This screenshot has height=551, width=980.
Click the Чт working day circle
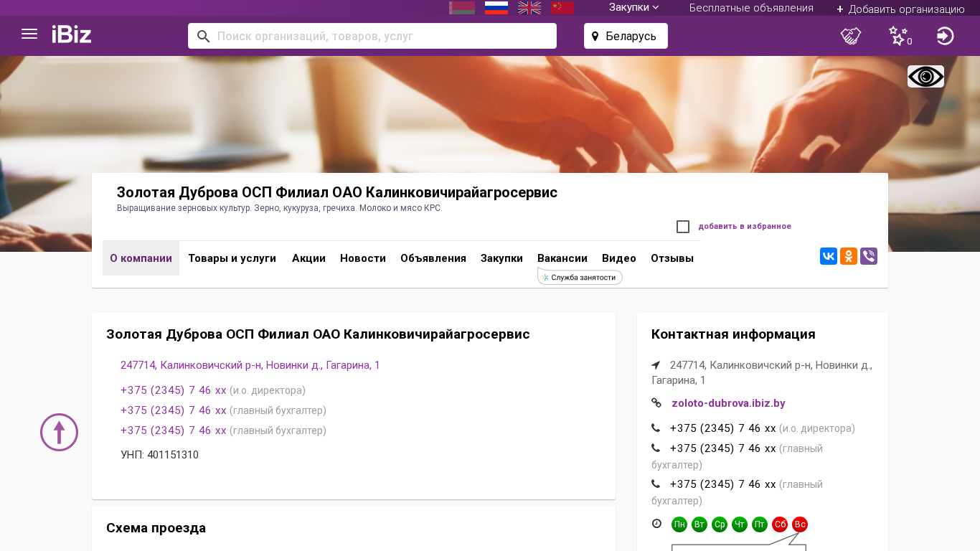[x=740, y=524]
